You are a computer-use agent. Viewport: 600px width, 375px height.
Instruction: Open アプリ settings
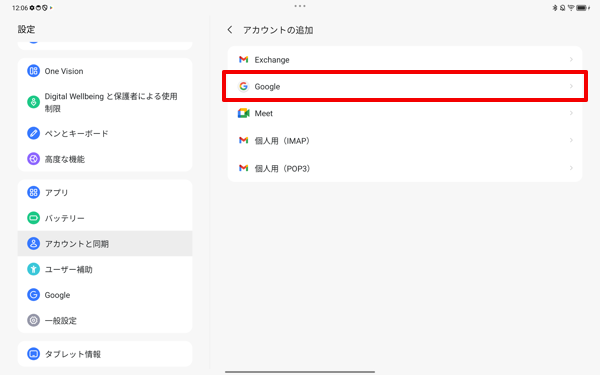105,192
